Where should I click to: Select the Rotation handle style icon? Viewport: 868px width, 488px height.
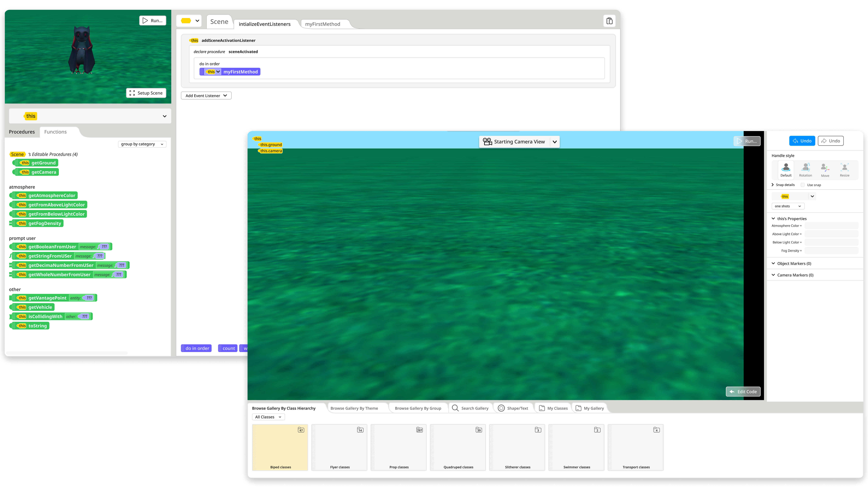point(805,167)
